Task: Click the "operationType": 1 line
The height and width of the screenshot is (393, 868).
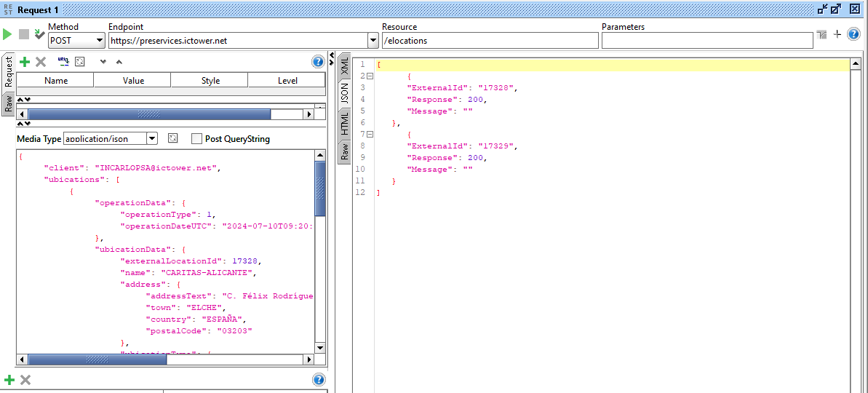Action: coord(168,214)
